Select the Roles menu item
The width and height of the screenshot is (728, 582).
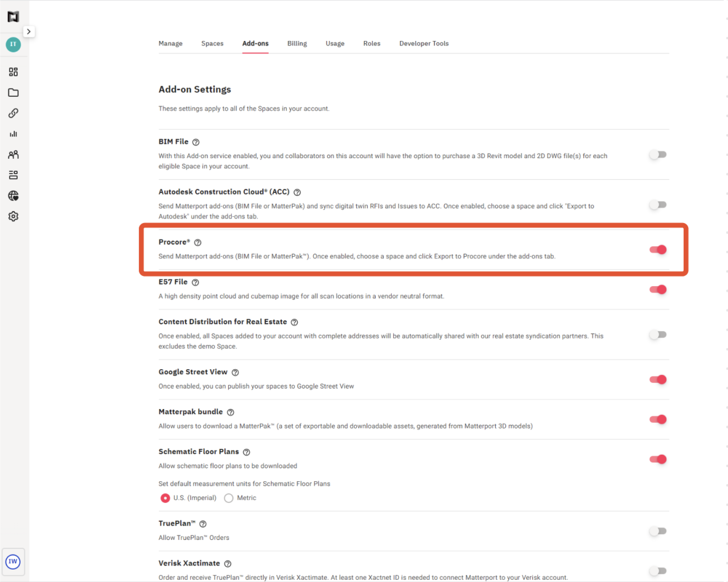(371, 43)
